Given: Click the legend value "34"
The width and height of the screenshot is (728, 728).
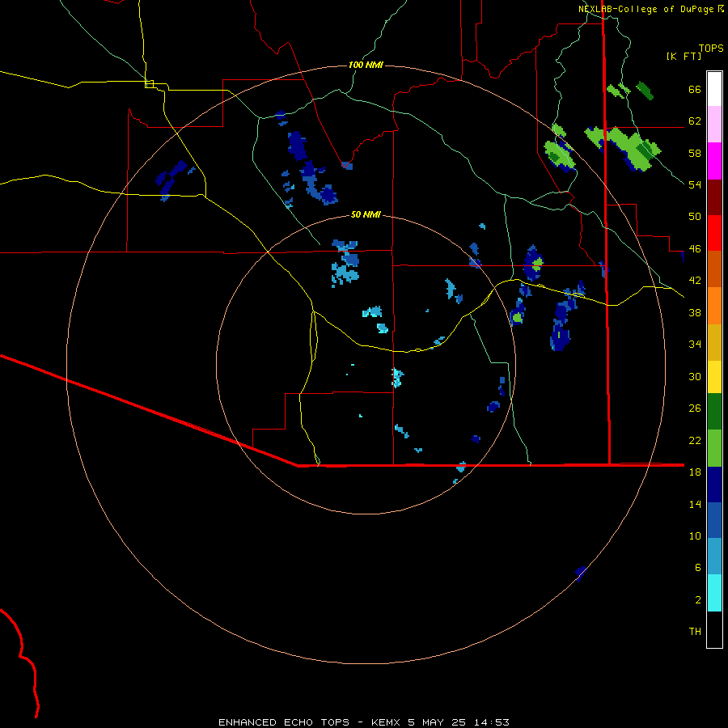Looking at the screenshot, I should coord(695,345).
